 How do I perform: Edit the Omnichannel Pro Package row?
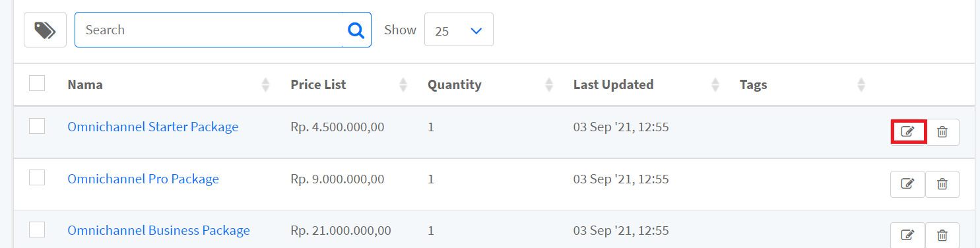(x=908, y=184)
